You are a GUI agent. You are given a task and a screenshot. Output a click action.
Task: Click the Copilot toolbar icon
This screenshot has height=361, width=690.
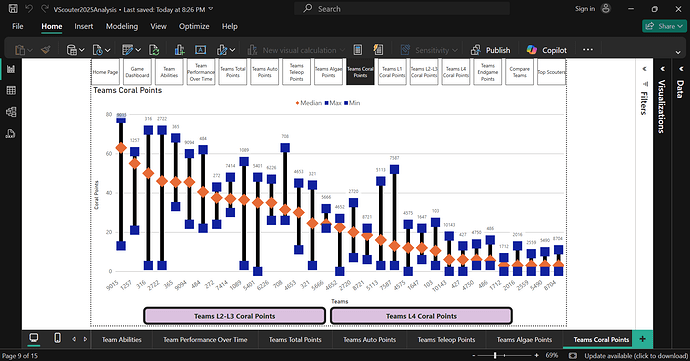tap(547, 50)
